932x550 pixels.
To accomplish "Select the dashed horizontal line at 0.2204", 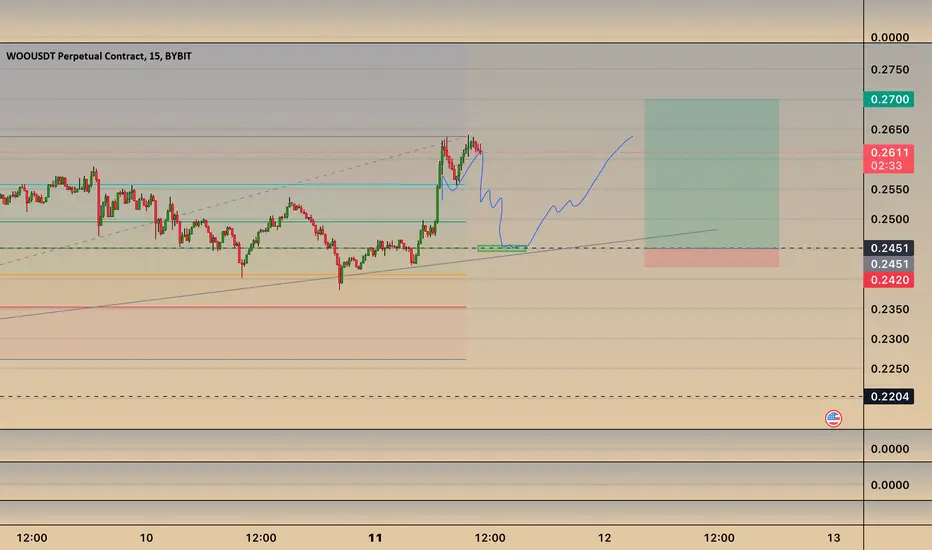I will pos(432,397).
